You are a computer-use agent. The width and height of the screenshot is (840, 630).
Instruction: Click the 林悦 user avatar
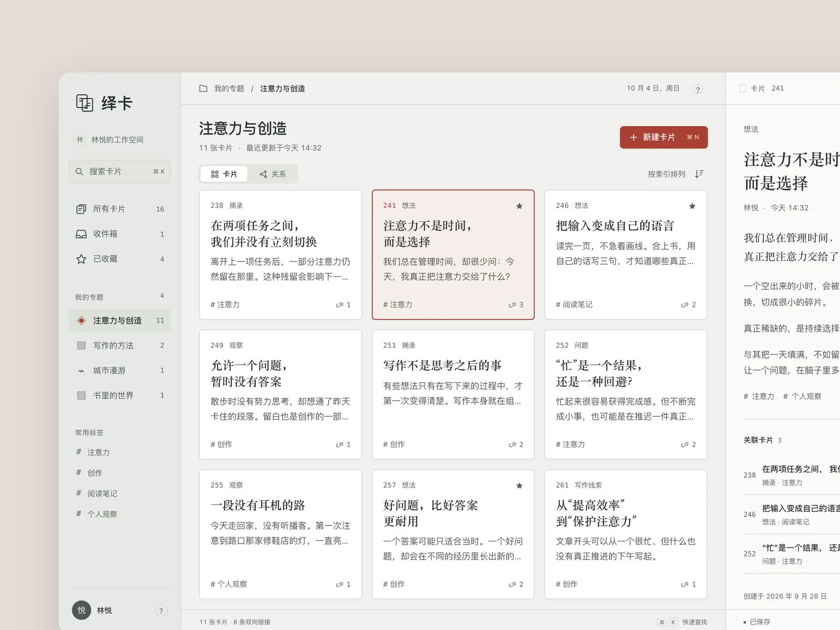point(81,610)
